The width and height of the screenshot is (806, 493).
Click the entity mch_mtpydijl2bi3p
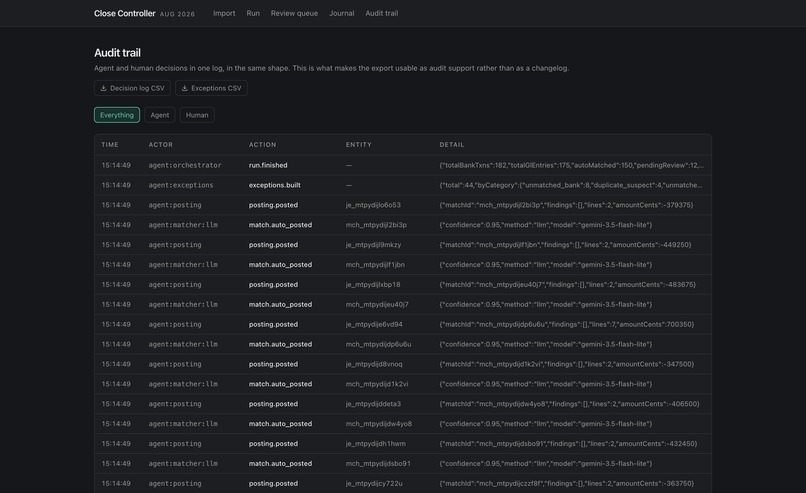[x=376, y=225]
